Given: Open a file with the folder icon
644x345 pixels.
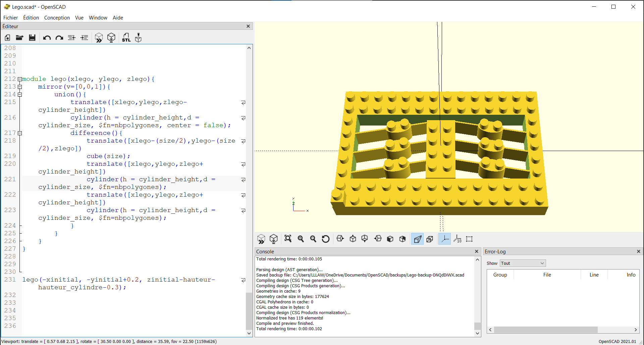Looking at the screenshot, I should [x=19, y=38].
